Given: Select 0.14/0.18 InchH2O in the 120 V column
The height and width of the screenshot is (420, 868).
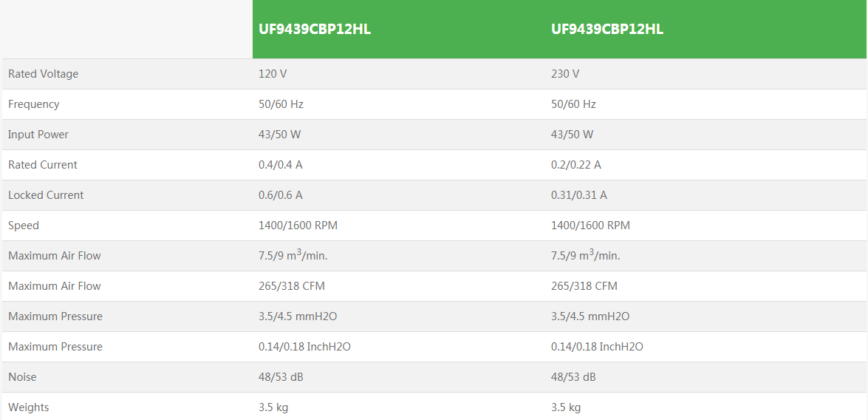Looking at the screenshot, I should coord(304,347).
